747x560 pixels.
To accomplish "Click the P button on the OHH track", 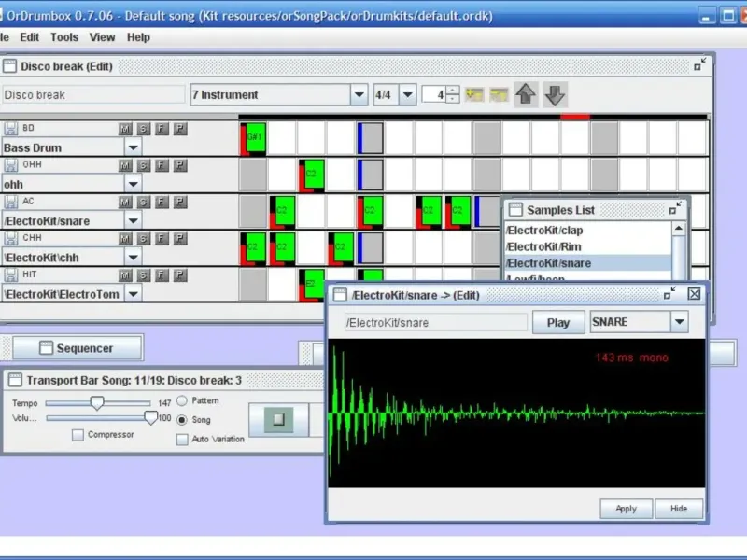I will coord(179,165).
